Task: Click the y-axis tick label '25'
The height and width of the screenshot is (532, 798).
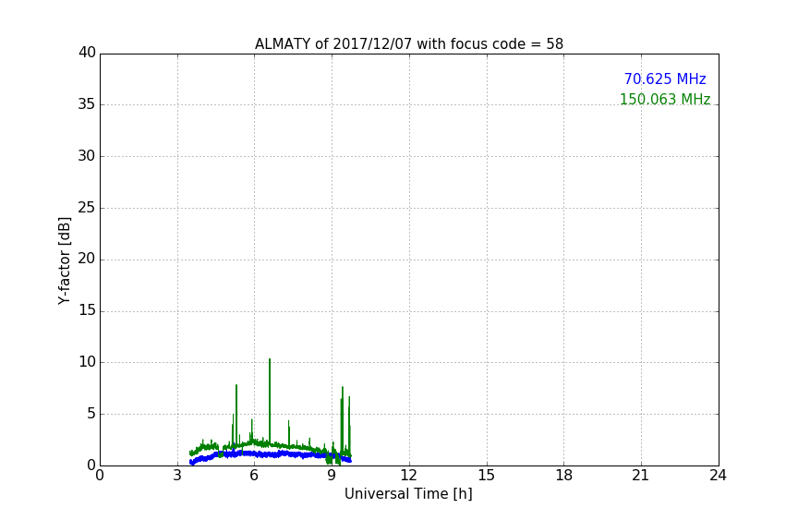Action: tap(87, 208)
